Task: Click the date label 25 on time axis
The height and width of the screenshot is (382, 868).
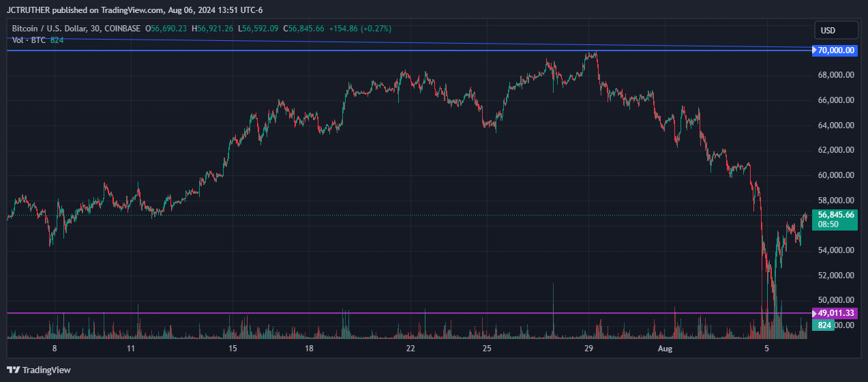Action: [486, 349]
